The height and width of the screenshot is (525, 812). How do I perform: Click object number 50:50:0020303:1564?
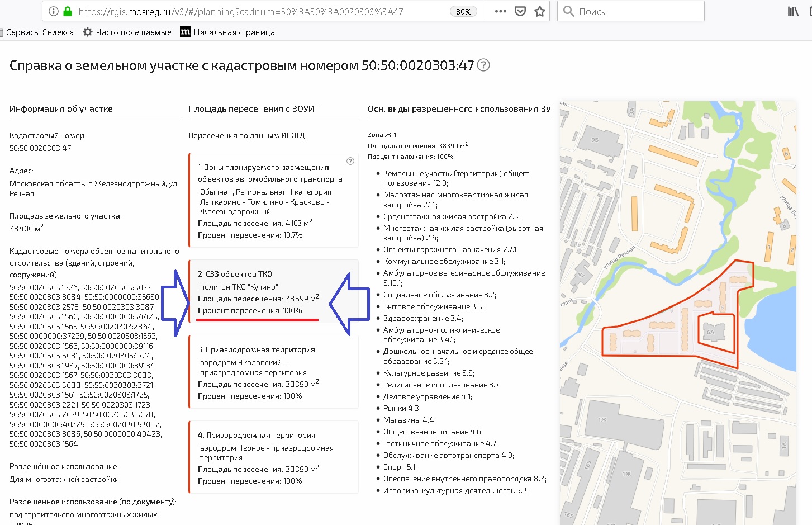pos(44,444)
